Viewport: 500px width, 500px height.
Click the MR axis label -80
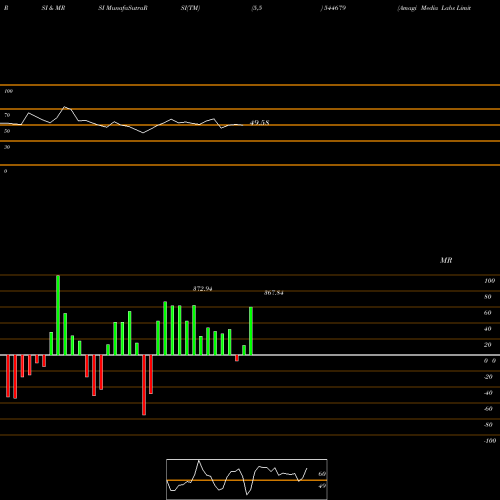(488, 425)
